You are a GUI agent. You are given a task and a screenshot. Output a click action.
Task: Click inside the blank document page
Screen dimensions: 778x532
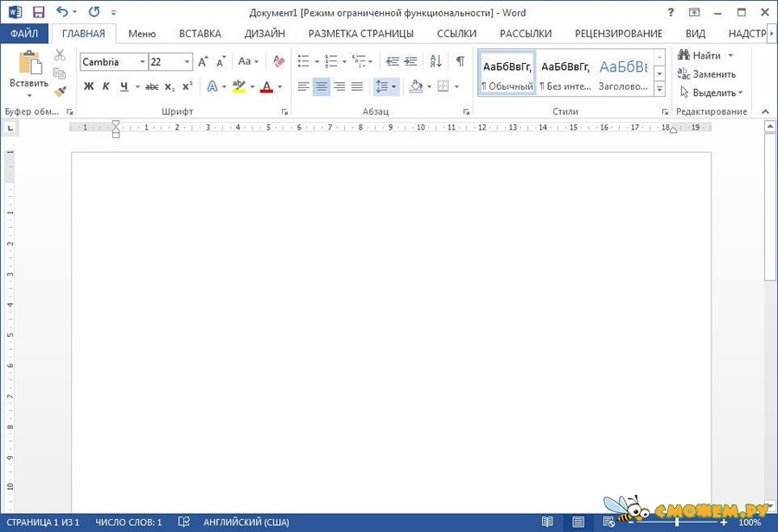coord(391,332)
